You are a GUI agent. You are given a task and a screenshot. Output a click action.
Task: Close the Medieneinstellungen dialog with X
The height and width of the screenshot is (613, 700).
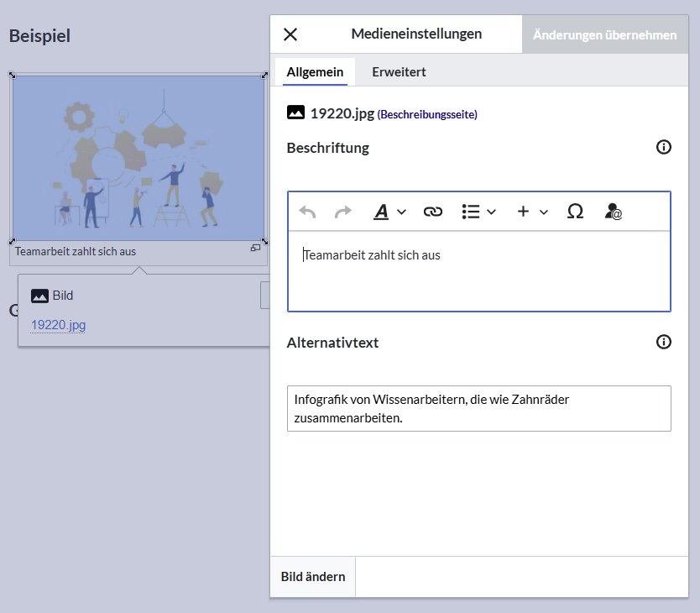pyautogui.click(x=290, y=34)
